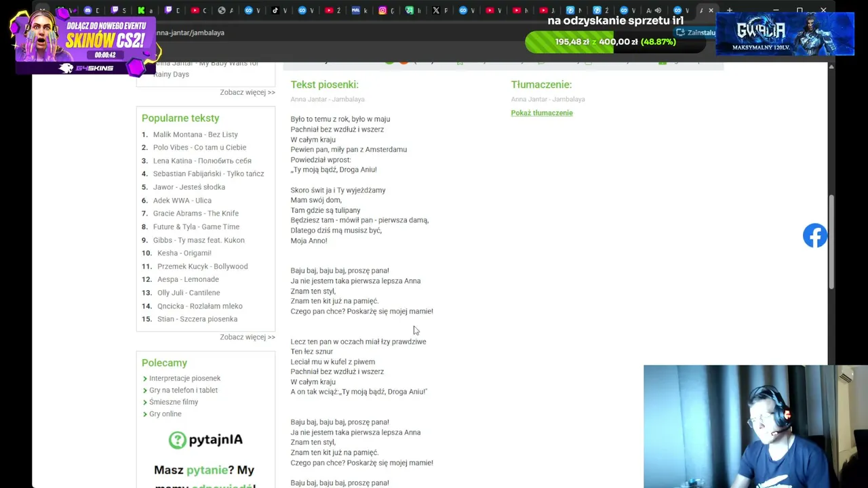The width and height of the screenshot is (868, 488).
Task: Grab the page's vertical scrollbar thumb
Action: point(831,242)
